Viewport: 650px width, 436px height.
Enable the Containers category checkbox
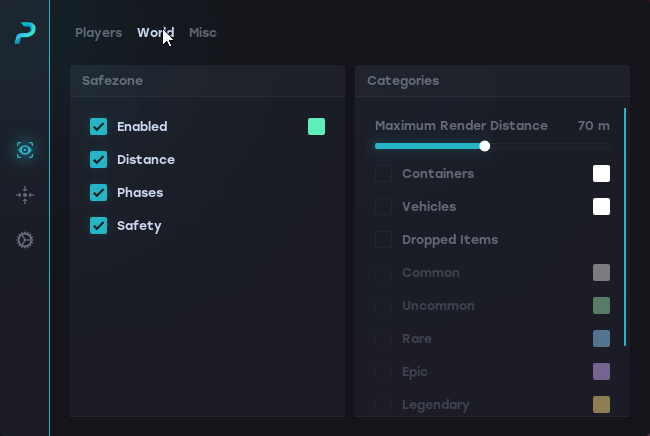coord(383,174)
